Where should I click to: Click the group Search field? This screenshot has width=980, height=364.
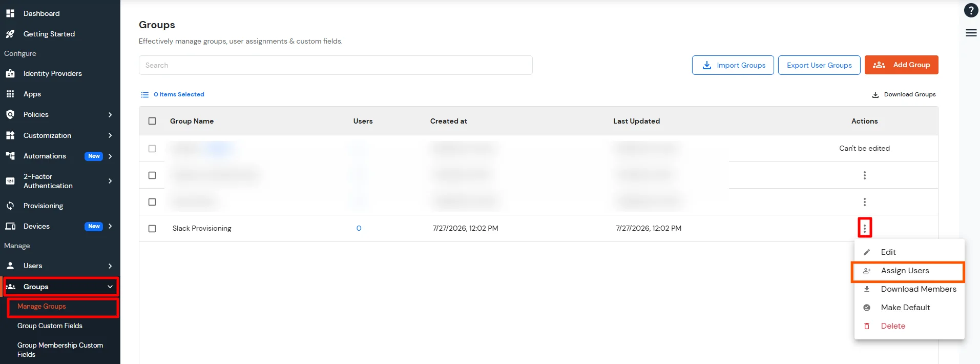click(336, 65)
